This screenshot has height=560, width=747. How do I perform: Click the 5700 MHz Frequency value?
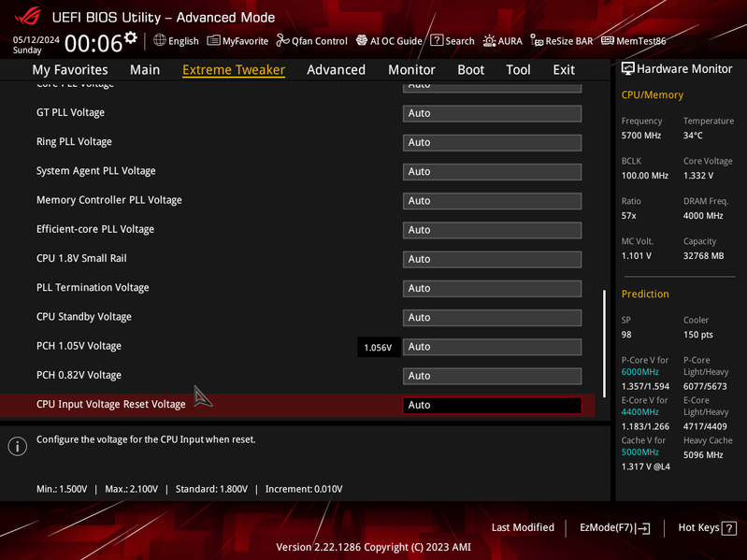[x=640, y=136]
